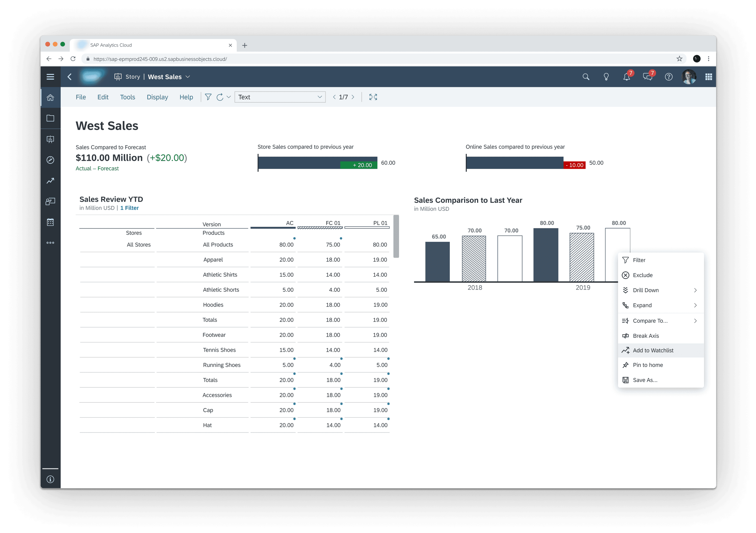756x533 pixels.
Task: Click the Athletic Shorts row label
Action: pyautogui.click(x=221, y=290)
